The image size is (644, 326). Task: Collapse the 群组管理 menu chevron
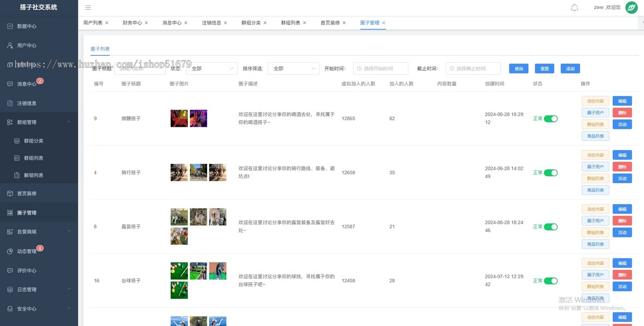69,122
